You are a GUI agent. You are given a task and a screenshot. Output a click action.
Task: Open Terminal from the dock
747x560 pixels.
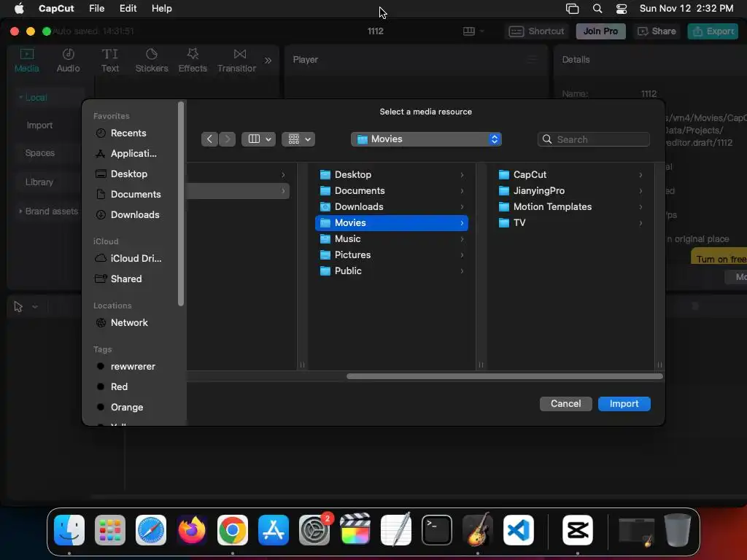click(437, 530)
